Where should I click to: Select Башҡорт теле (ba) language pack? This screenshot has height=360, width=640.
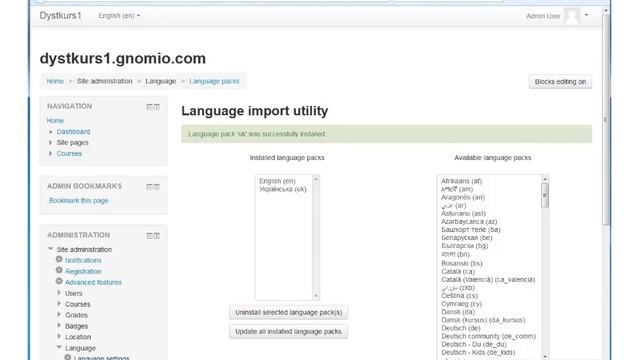[471, 230]
